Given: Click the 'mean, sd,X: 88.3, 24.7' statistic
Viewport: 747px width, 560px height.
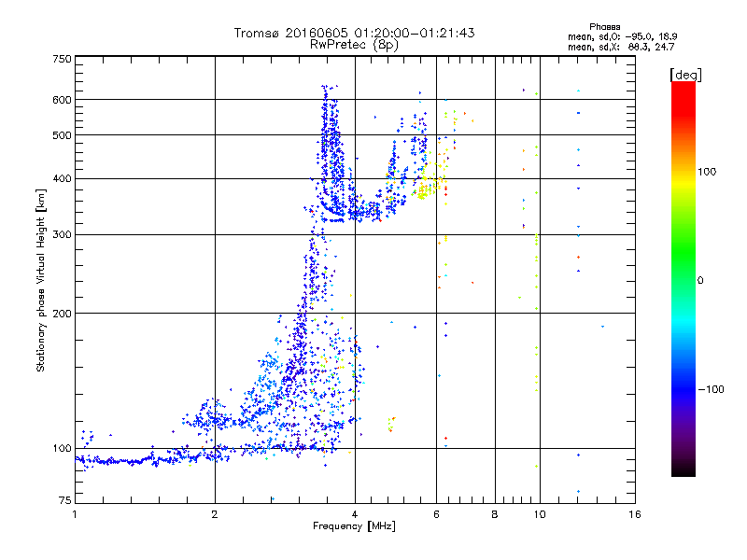Looking at the screenshot, I should click(x=621, y=47).
